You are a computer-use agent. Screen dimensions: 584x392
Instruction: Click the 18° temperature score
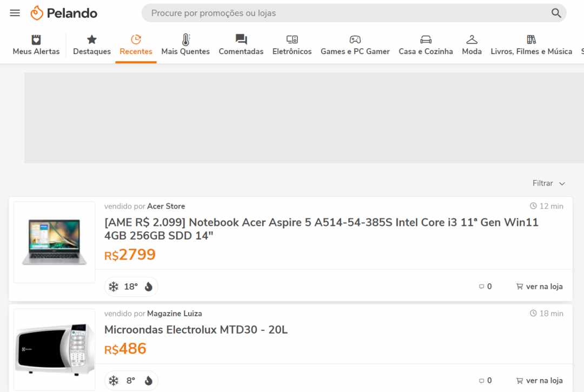tap(131, 287)
